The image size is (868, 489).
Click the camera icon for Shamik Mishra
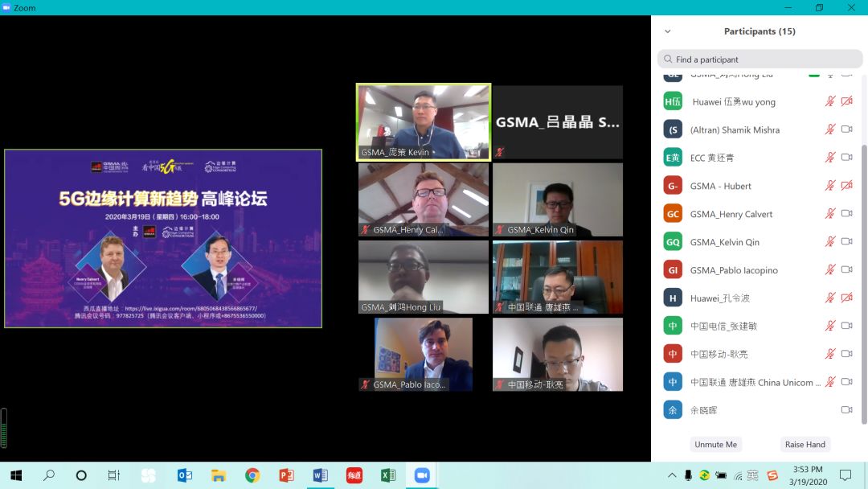pyautogui.click(x=847, y=129)
